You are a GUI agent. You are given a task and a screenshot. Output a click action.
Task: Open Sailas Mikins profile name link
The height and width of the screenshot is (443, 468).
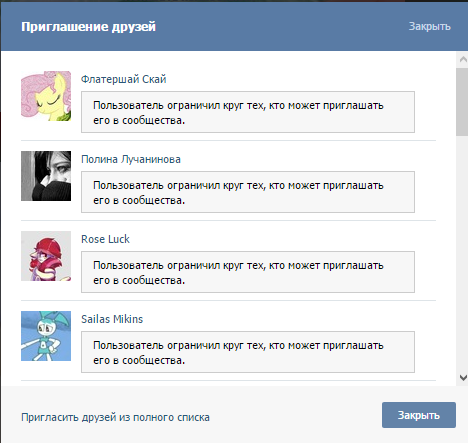click(112, 319)
